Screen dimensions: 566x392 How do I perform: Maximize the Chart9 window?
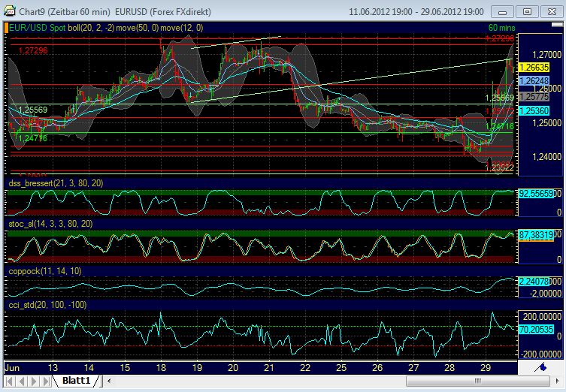527,12
